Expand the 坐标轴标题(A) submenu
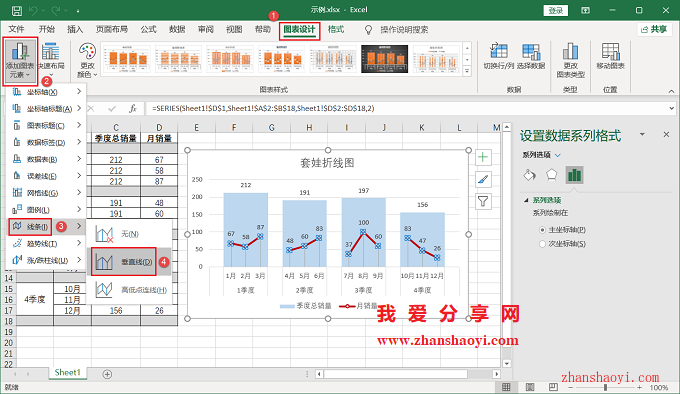 (46, 109)
